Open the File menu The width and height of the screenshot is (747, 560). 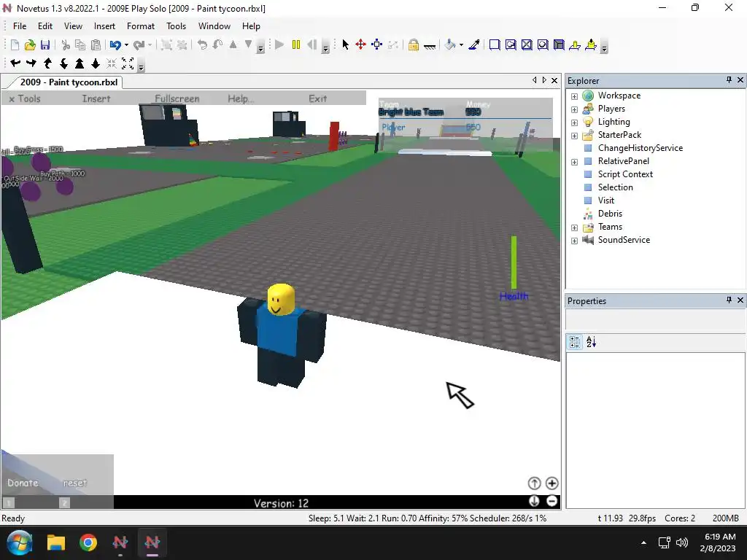tap(20, 26)
